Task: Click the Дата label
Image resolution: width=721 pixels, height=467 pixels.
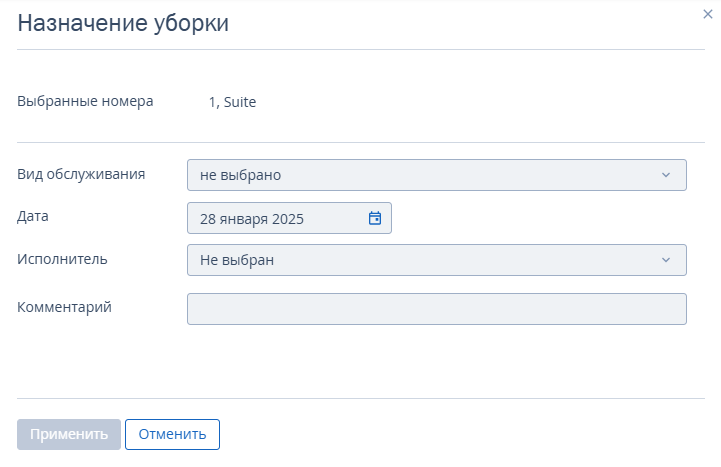Action: tap(33, 216)
